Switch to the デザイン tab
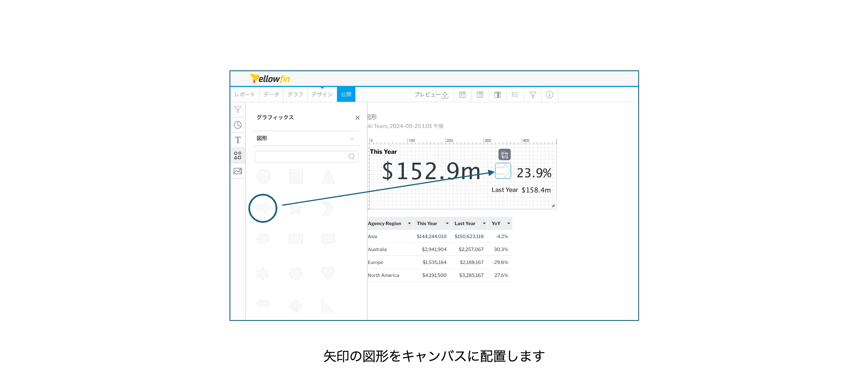The width and height of the screenshot is (868, 391). tap(322, 95)
